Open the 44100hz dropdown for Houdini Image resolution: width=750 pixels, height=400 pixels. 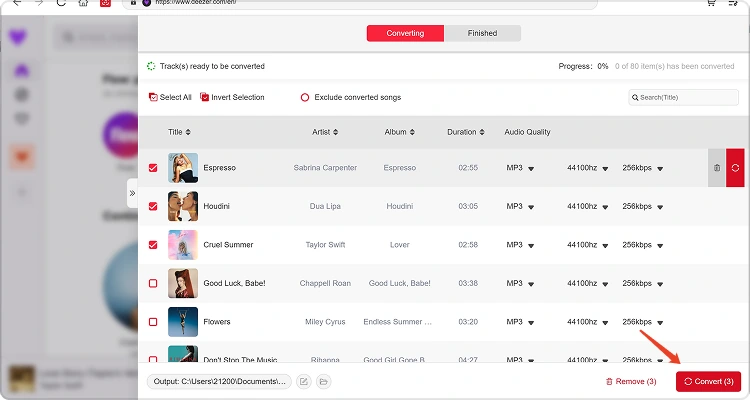click(587, 206)
